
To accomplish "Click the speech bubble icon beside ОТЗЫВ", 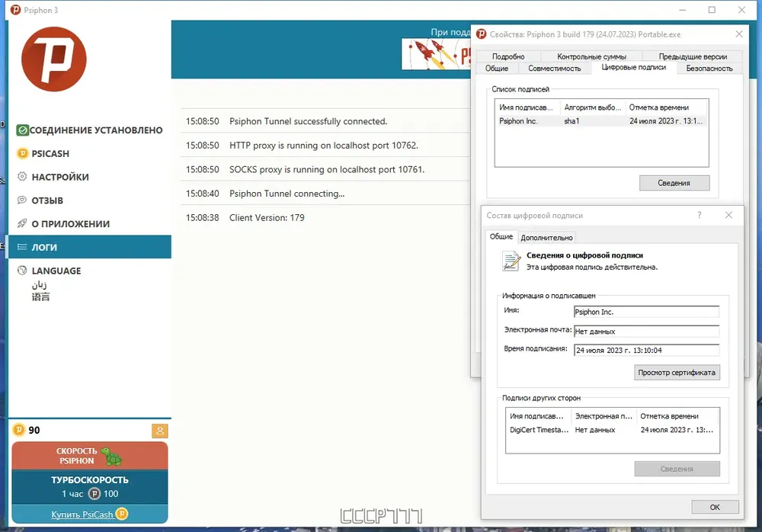I will coord(22,200).
